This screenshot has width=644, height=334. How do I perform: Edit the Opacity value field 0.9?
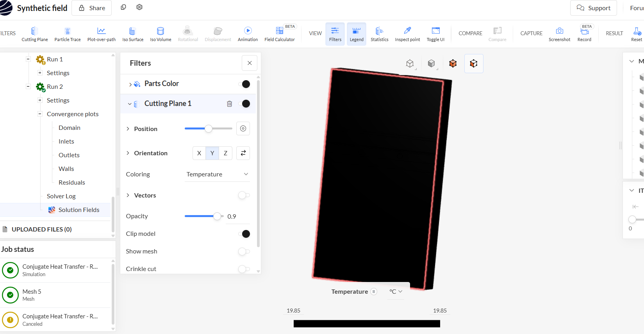237,216
